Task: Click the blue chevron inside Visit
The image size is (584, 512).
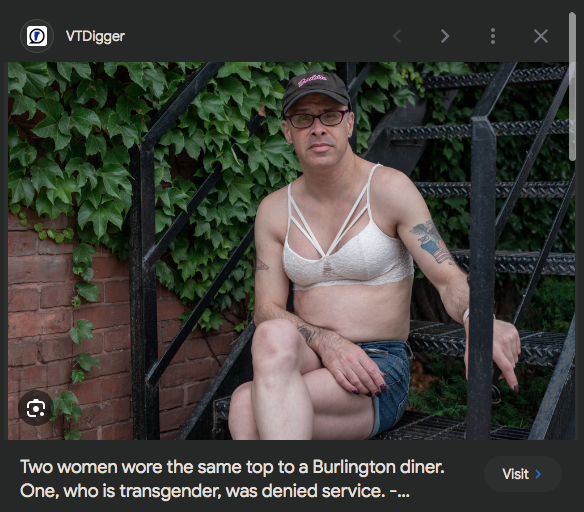Action: (x=538, y=474)
